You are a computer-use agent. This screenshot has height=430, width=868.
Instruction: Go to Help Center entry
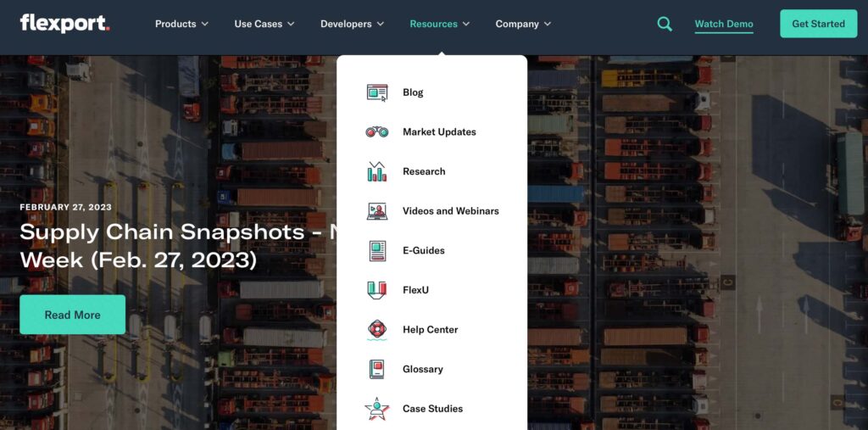click(430, 330)
